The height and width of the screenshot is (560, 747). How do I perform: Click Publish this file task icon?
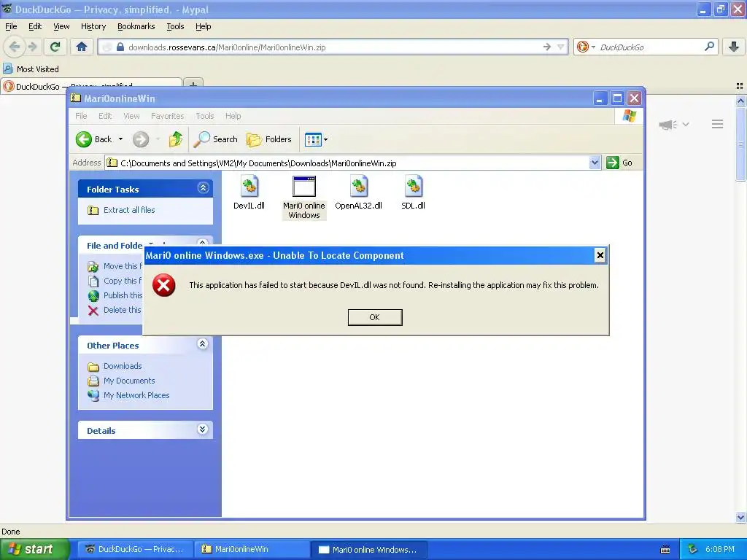(x=93, y=296)
